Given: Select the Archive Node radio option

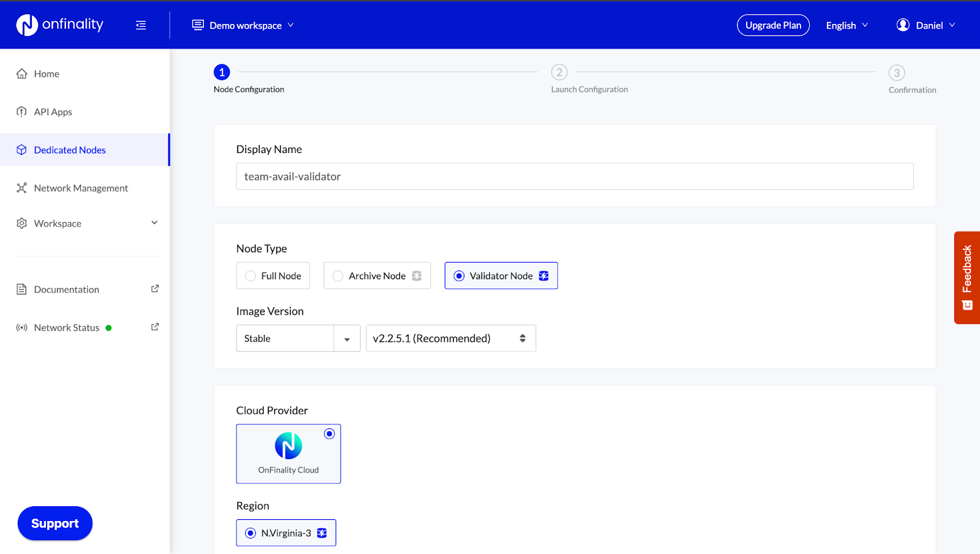Looking at the screenshot, I should [x=338, y=276].
